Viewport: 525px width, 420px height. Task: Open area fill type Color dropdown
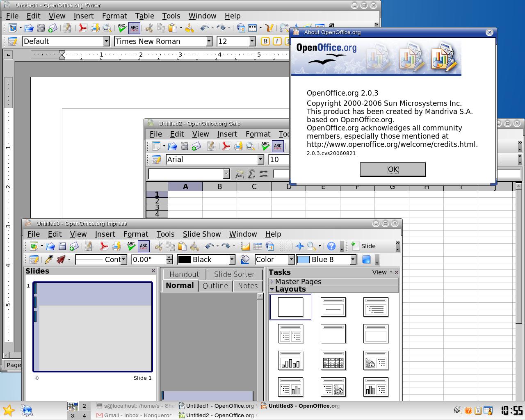click(291, 259)
